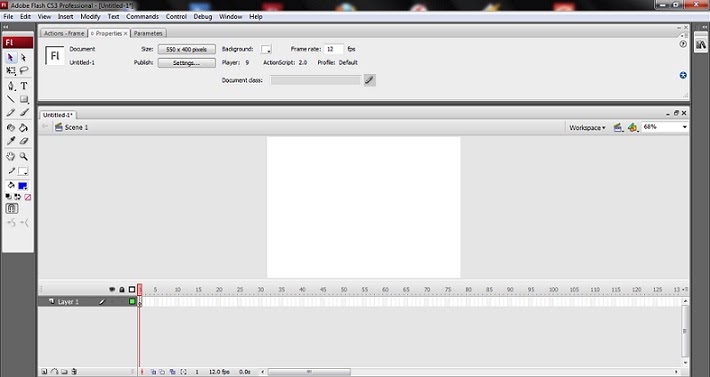This screenshot has width=710, height=377.
Task: Set No Color with red slash icon
Action: click(28, 197)
